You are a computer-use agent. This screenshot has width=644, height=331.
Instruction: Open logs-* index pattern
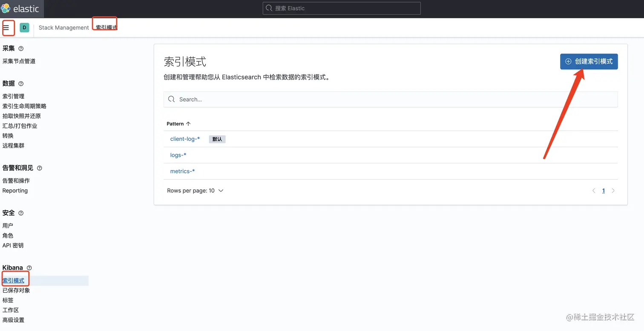click(178, 155)
